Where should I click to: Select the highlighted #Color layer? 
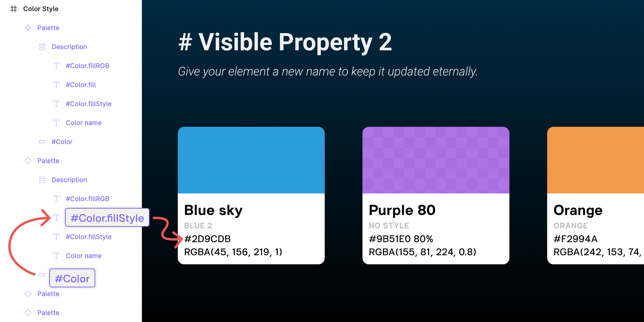click(x=72, y=278)
